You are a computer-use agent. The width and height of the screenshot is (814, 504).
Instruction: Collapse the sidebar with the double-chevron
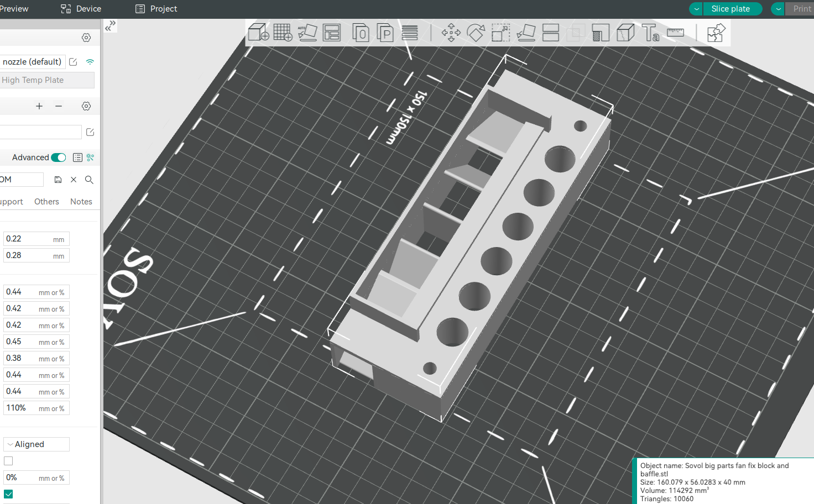(x=111, y=25)
